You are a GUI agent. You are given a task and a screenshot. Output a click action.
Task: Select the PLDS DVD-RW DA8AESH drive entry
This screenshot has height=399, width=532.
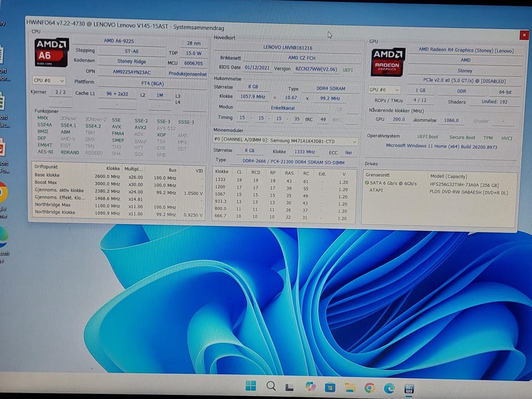click(x=439, y=191)
